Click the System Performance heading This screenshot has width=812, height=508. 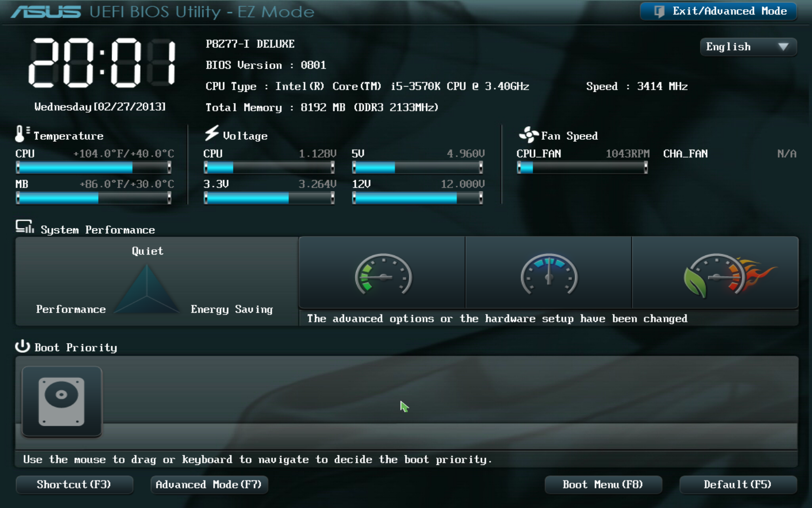[98, 230]
